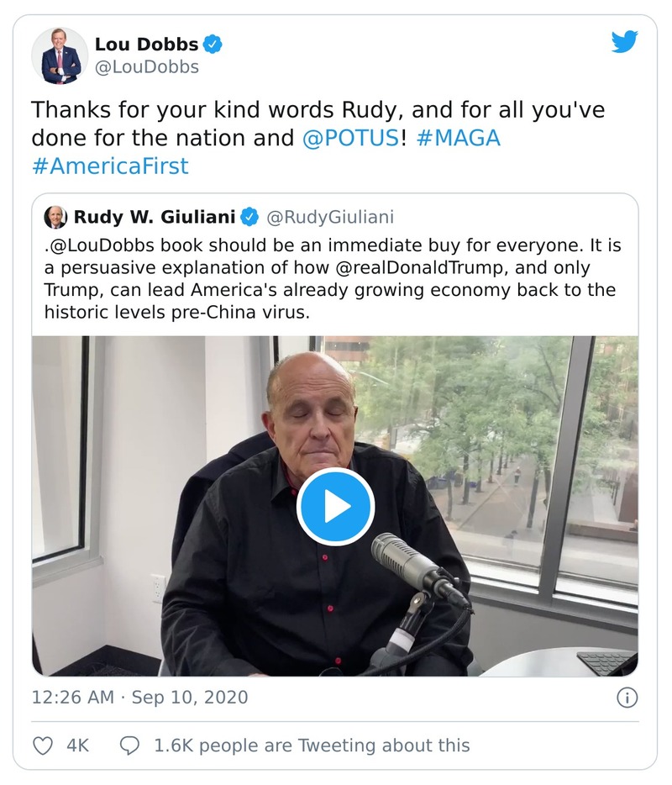Play the embedded video
672x785 pixels.
click(335, 506)
